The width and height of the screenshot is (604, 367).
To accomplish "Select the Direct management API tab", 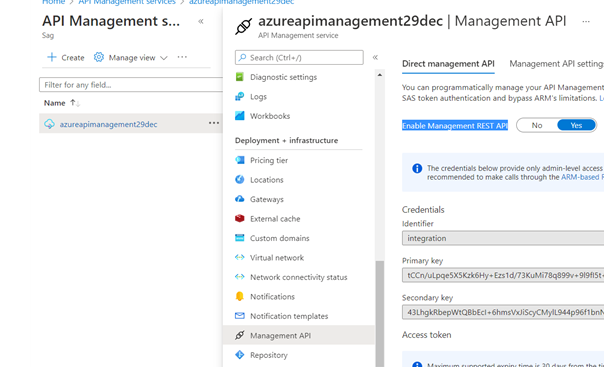I will (448, 64).
